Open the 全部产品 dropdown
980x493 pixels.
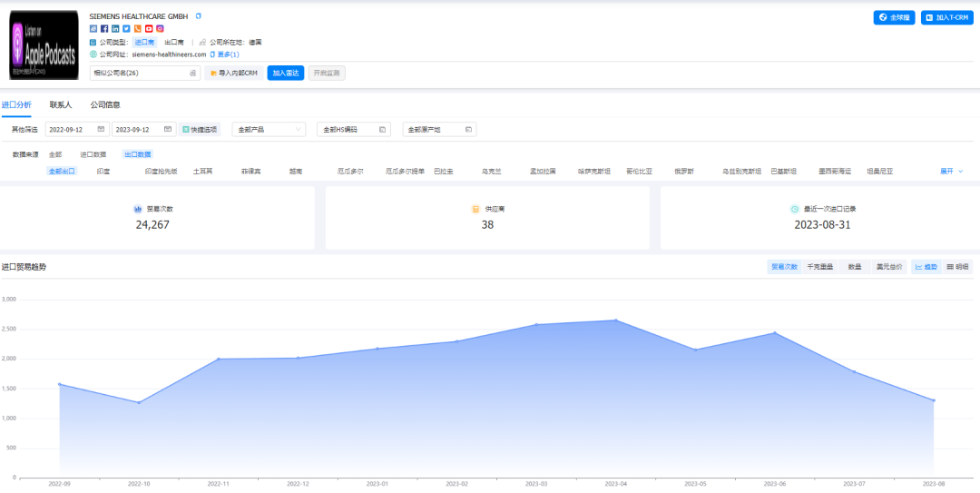(x=269, y=130)
